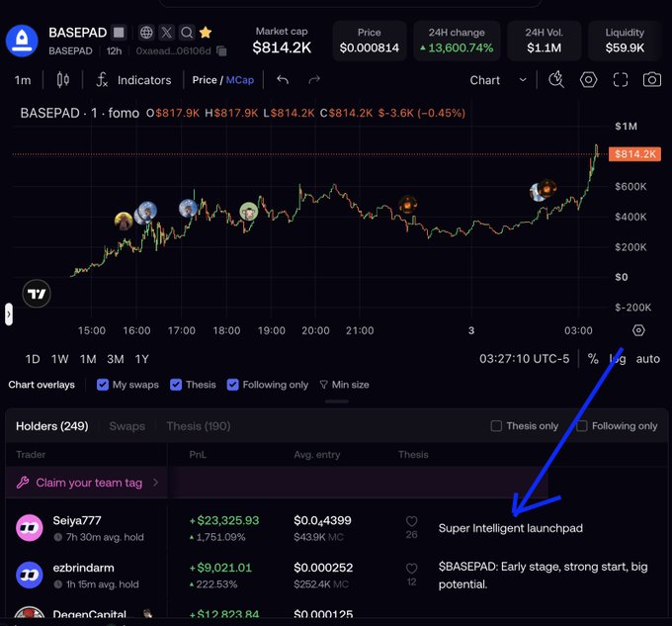Enable the Thesis only checkbox in holders

[x=496, y=426]
